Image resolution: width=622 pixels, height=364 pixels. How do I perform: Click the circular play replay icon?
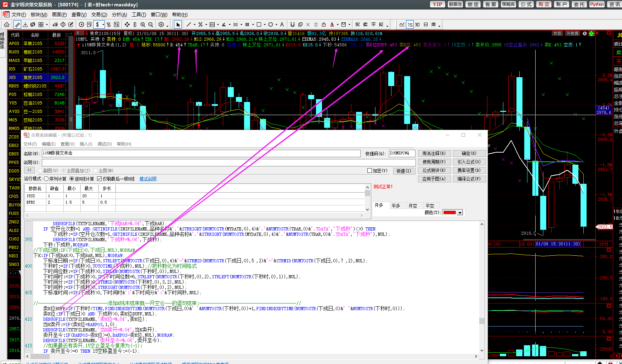(81, 24)
